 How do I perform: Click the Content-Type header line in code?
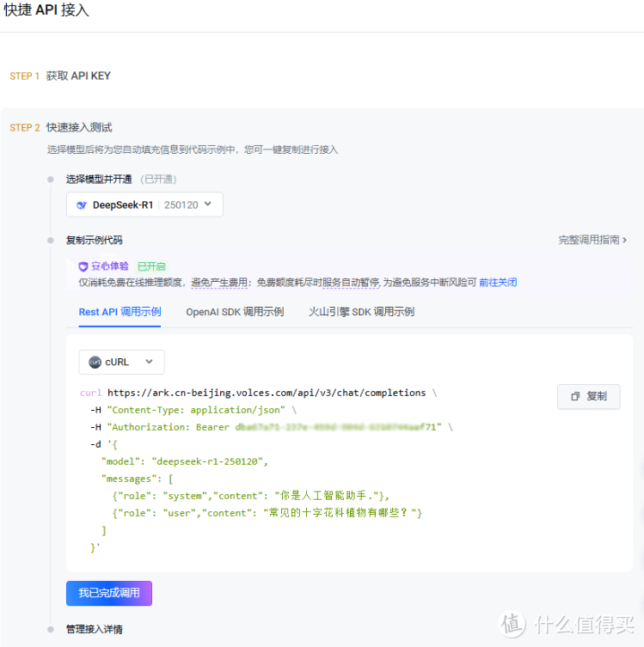pos(193,410)
